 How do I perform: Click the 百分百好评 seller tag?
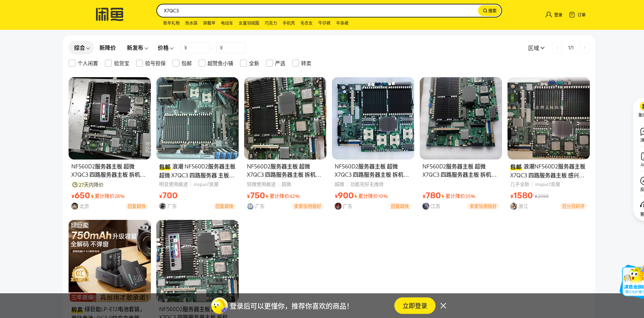point(573,206)
